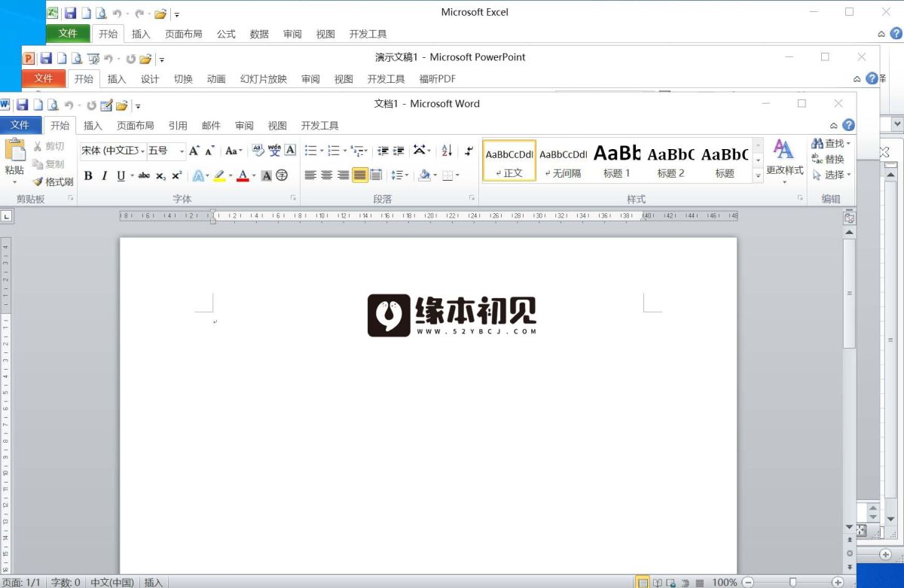Click the Save icon in Word's quick access toolbar
The width and height of the screenshot is (904, 588).
click(x=22, y=105)
